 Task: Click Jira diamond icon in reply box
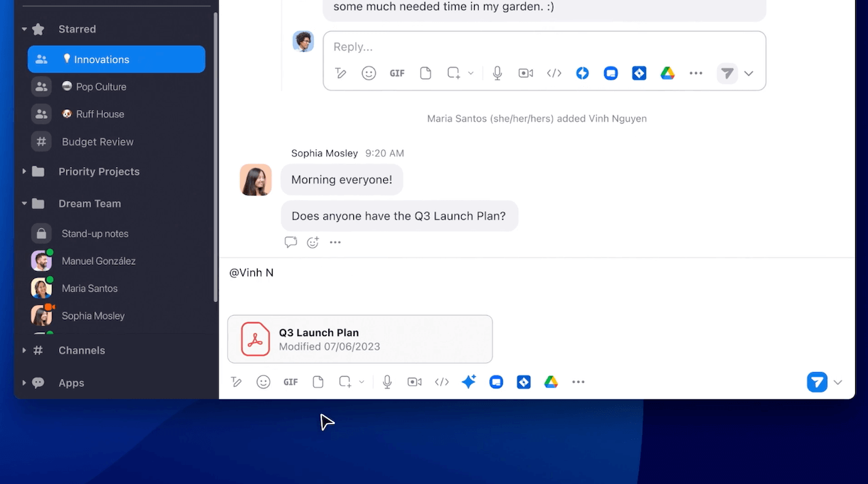click(639, 73)
